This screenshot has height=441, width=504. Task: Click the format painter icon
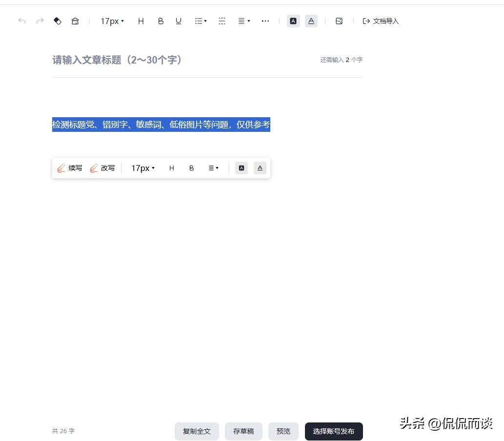tap(75, 21)
